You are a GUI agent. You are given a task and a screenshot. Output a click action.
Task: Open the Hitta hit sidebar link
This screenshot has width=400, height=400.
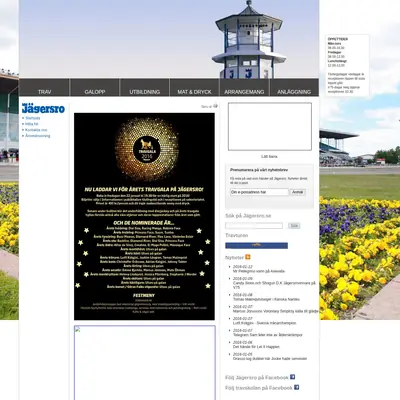pos(32,124)
